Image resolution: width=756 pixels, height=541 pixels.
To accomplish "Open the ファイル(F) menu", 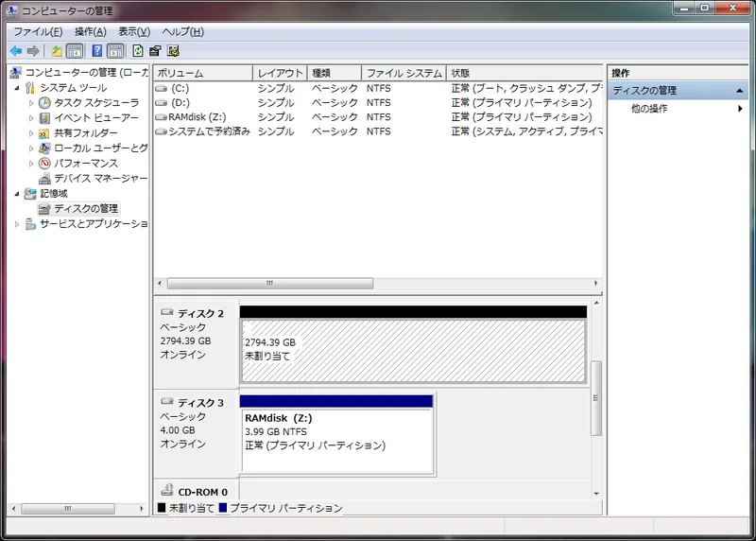I will click(38, 32).
